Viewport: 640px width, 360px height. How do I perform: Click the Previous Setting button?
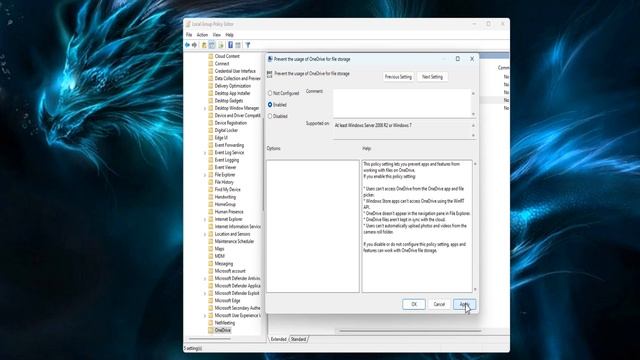click(398, 77)
